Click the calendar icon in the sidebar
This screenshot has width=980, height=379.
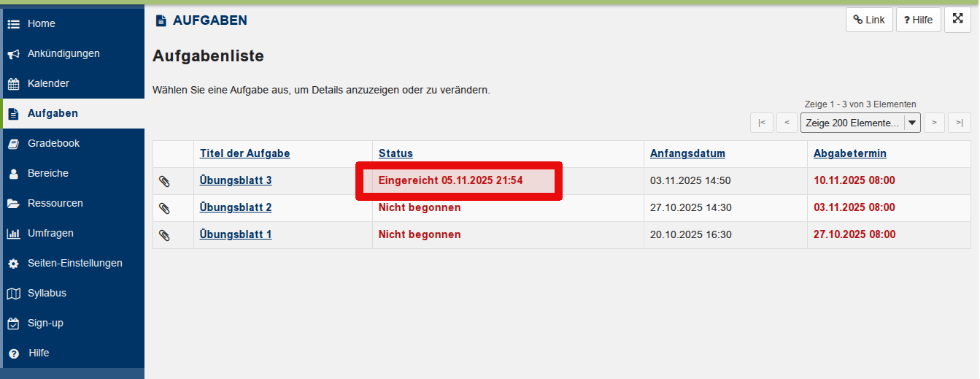click(13, 84)
